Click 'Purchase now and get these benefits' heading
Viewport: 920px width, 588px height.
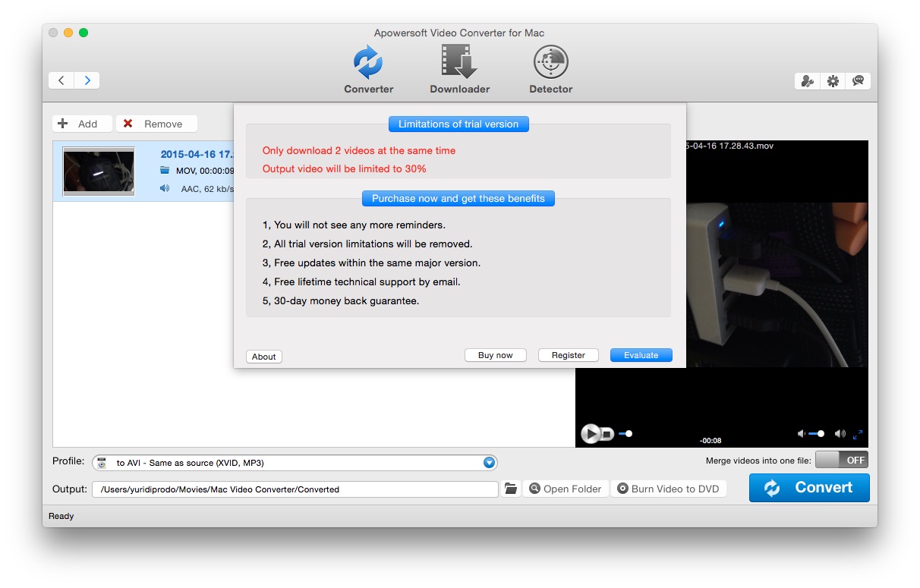458,198
